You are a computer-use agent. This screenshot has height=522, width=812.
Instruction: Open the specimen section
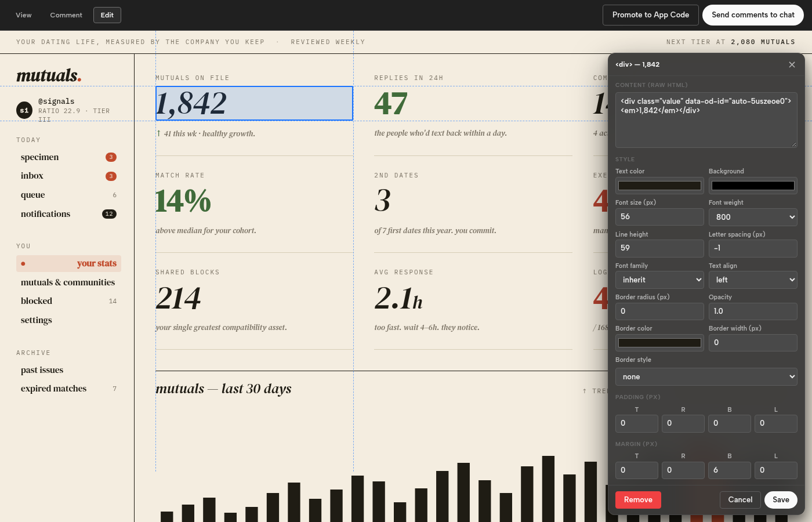click(68, 157)
